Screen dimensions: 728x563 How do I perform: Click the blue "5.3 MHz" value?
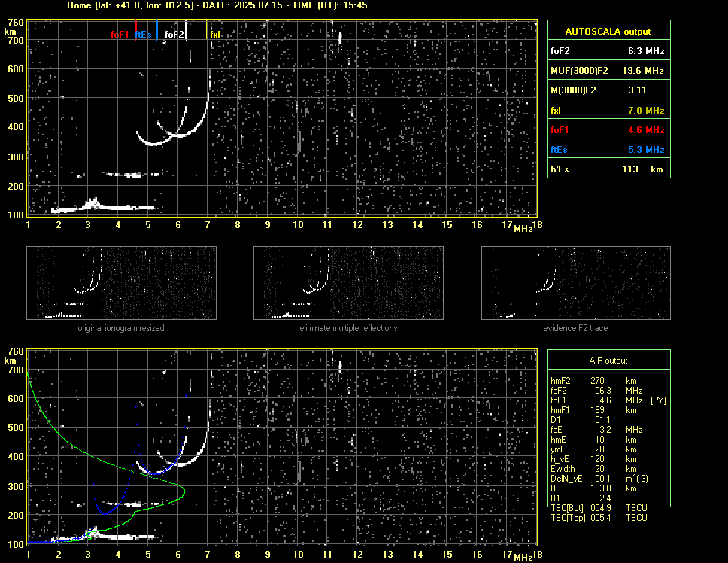click(646, 150)
